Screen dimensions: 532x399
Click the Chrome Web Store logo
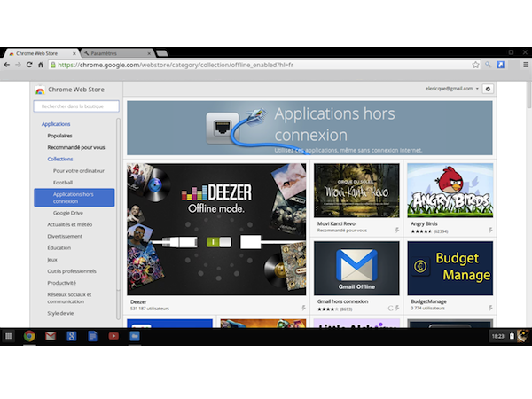point(40,90)
